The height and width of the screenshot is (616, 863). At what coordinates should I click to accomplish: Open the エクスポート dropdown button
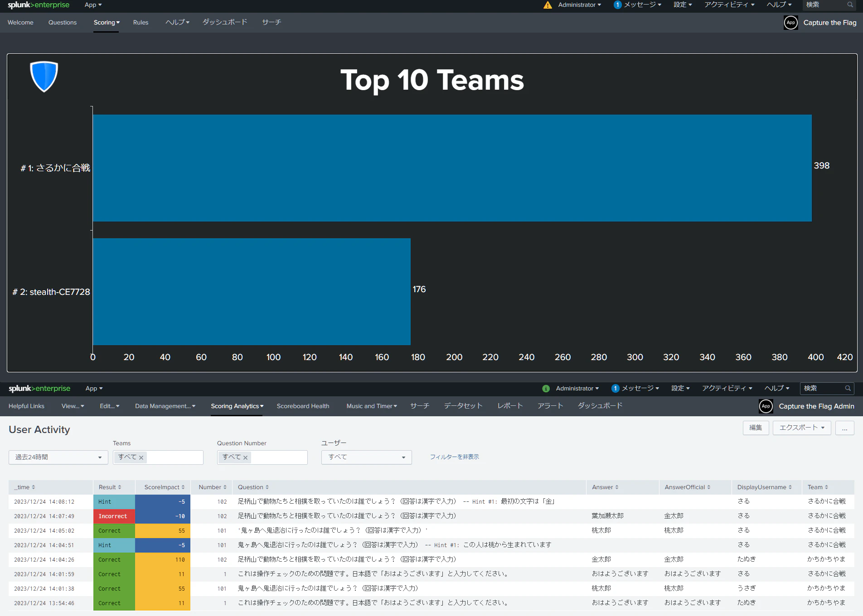(802, 428)
